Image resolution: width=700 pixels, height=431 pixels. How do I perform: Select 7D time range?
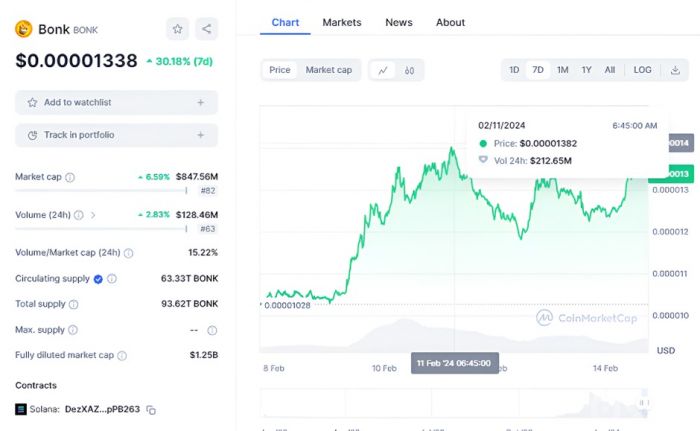538,70
